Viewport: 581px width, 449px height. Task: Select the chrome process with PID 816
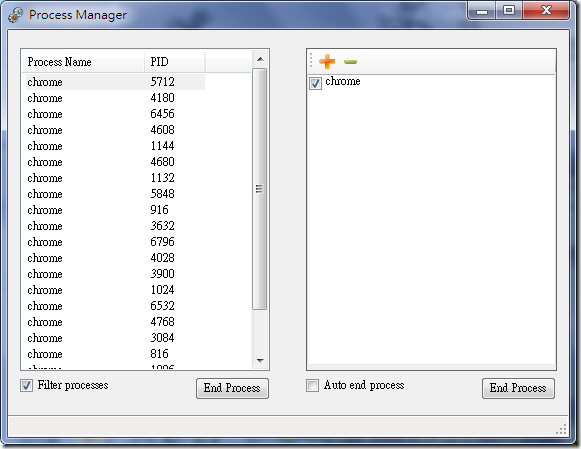pos(115,354)
